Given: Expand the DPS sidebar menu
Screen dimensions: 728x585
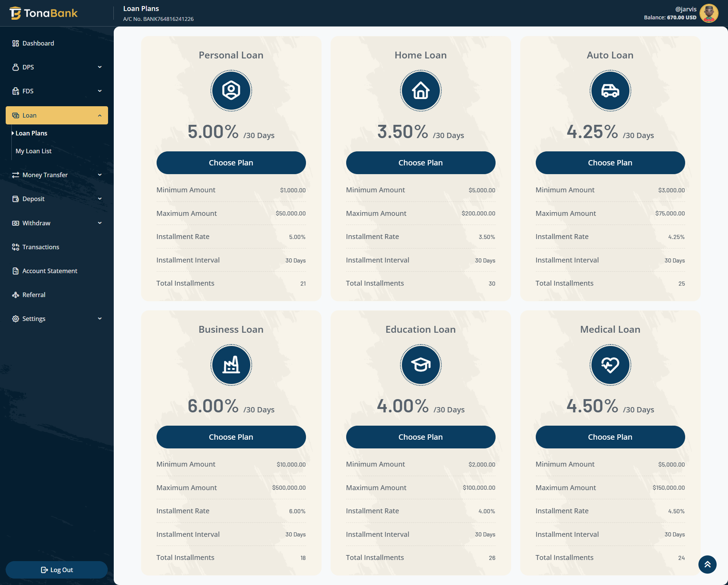Looking at the screenshot, I should click(57, 67).
